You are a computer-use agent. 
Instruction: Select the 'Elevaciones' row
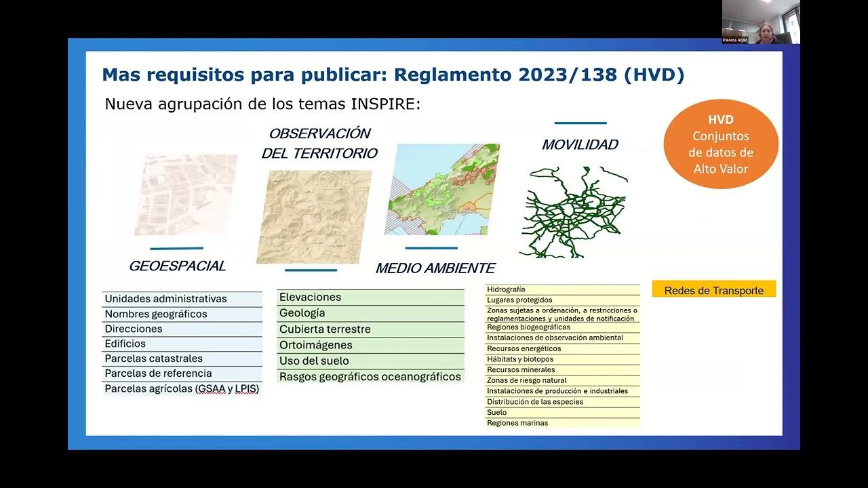tap(370, 298)
